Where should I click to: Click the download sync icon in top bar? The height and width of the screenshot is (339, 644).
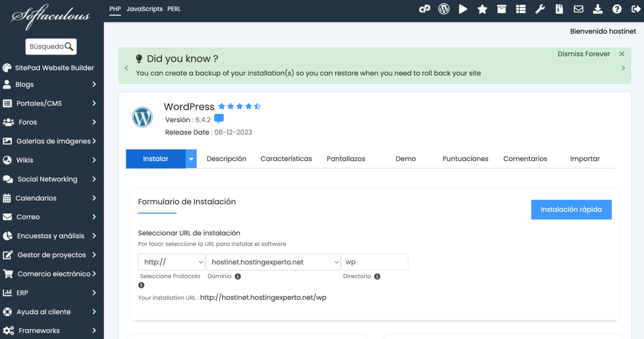[x=598, y=9]
